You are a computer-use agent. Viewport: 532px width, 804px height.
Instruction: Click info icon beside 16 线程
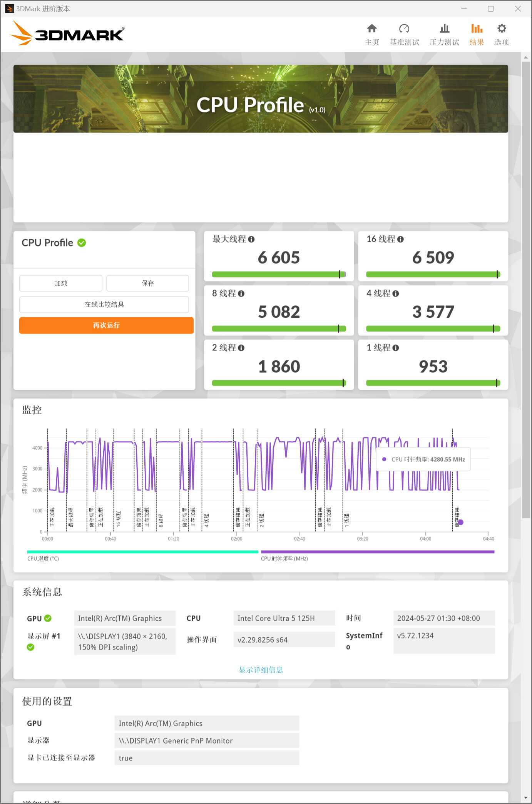[x=400, y=240]
